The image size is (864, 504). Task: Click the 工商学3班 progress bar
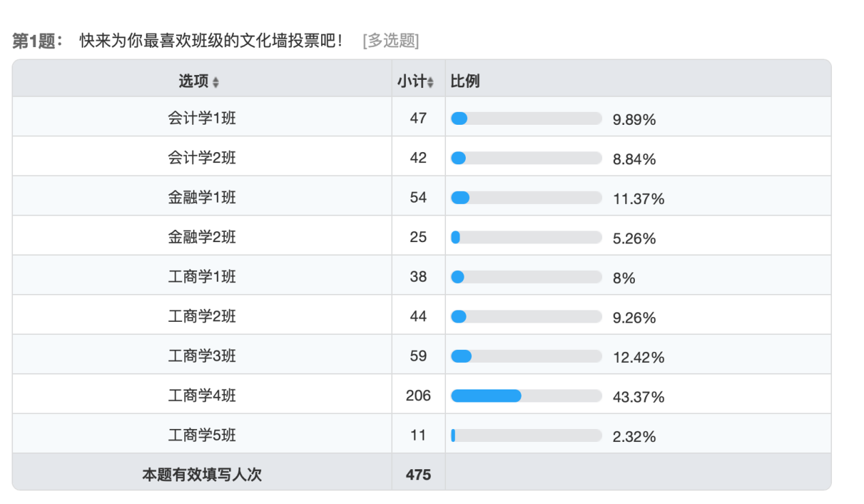[526, 356]
